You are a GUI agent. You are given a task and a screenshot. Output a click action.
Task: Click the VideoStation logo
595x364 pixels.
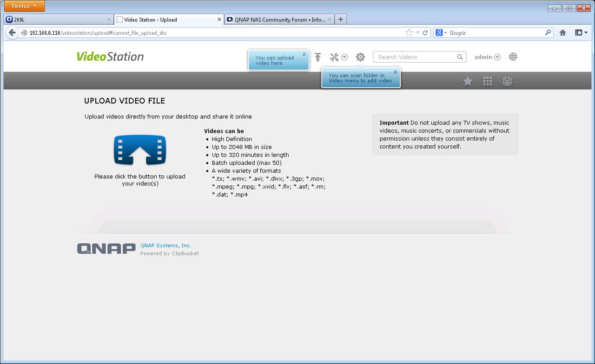pos(110,57)
